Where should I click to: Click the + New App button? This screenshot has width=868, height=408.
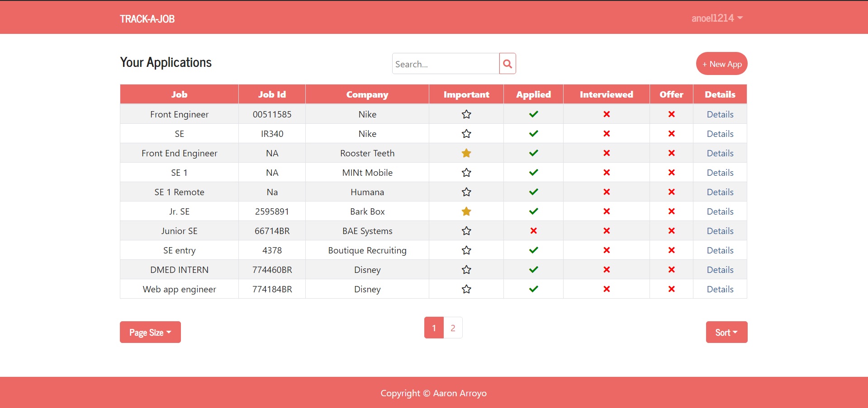pyautogui.click(x=721, y=64)
